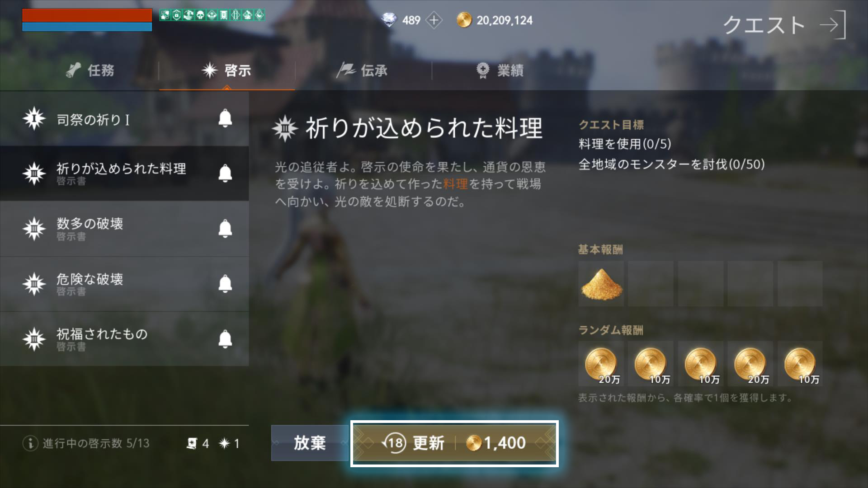Click the 更新 refresh button costing 1,400
The height and width of the screenshot is (488, 868).
[454, 443]
